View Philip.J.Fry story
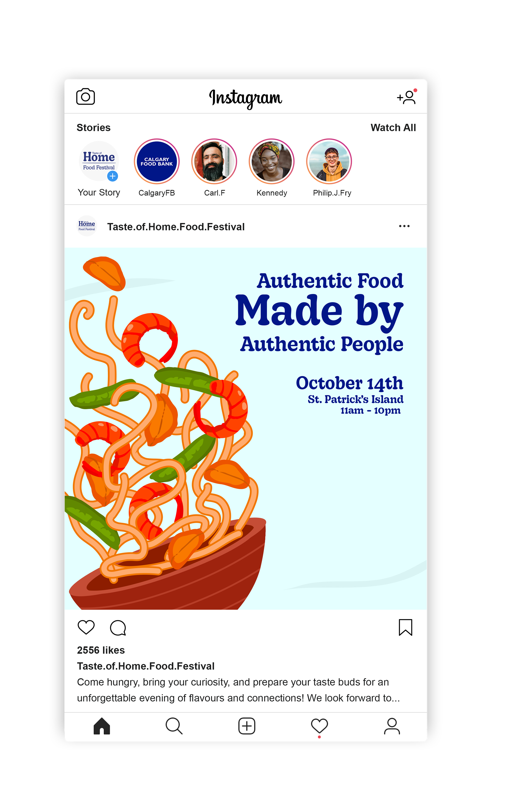 tap(329, 161)
